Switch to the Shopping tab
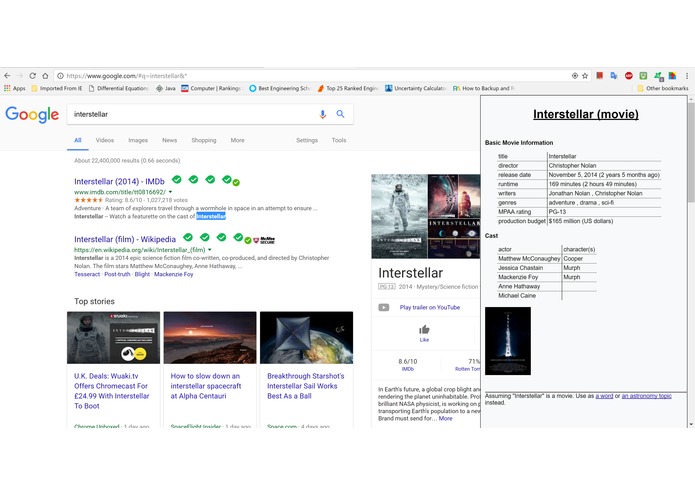The image size is (695, 494). pos(204,140)
